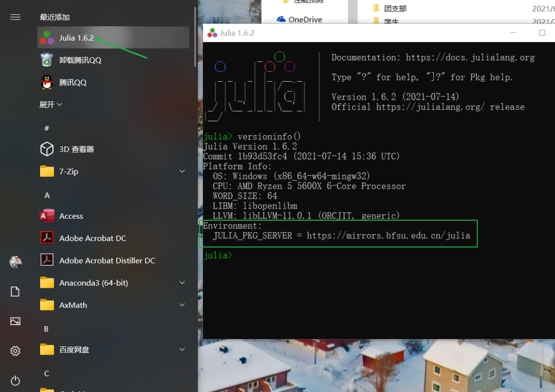Expand the Anaconda3 (64-bit) chevron
The image size is (555, 392).
(182, 283)
